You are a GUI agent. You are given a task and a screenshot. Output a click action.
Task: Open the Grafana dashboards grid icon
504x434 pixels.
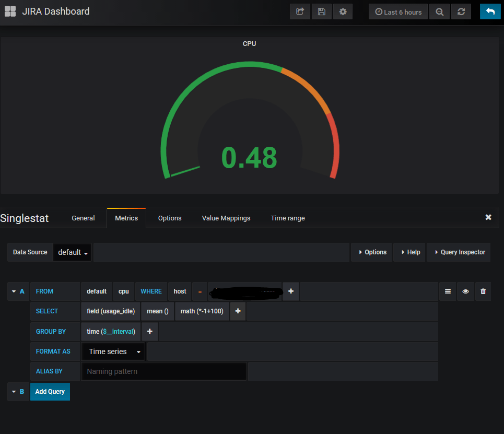10,11
